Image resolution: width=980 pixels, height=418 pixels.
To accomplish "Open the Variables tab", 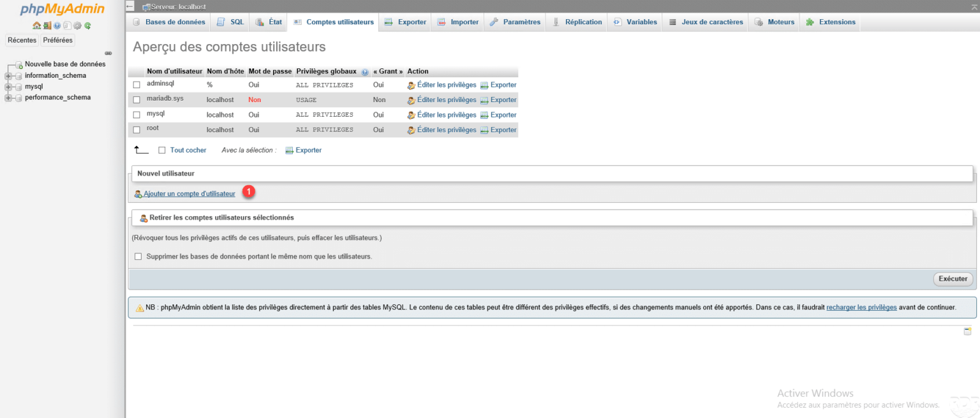I will (x=635, y=22).
